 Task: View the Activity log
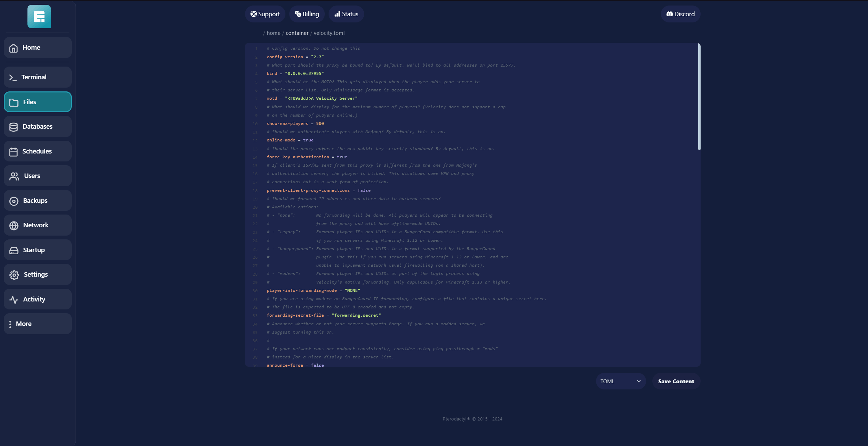(x=38, y=299)
